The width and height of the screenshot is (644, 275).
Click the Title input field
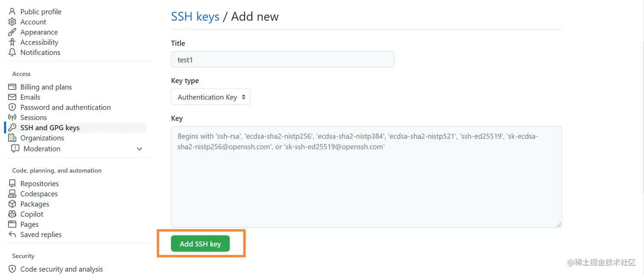click(283, 60)
